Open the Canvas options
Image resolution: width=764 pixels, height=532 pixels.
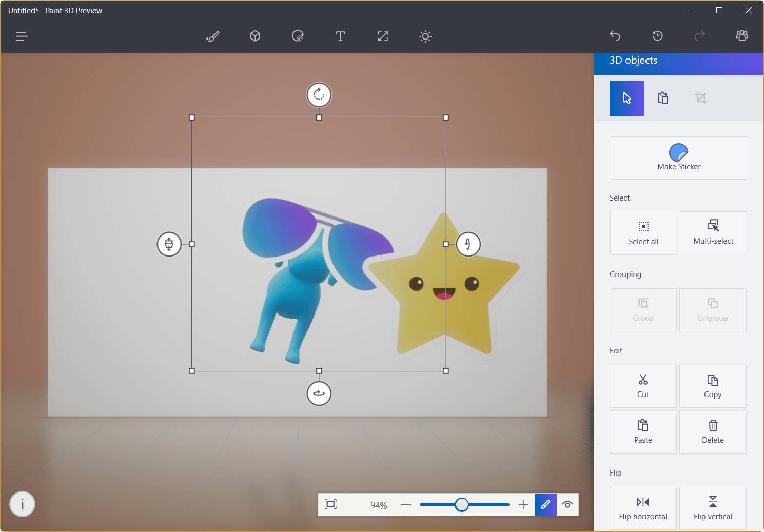click(x=382, y=36)
